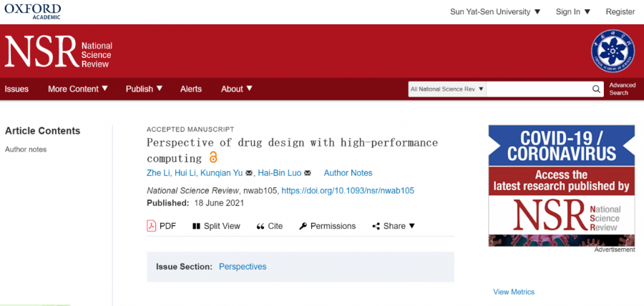Open the search scope dropdown
644x306 pixels.
447,89
